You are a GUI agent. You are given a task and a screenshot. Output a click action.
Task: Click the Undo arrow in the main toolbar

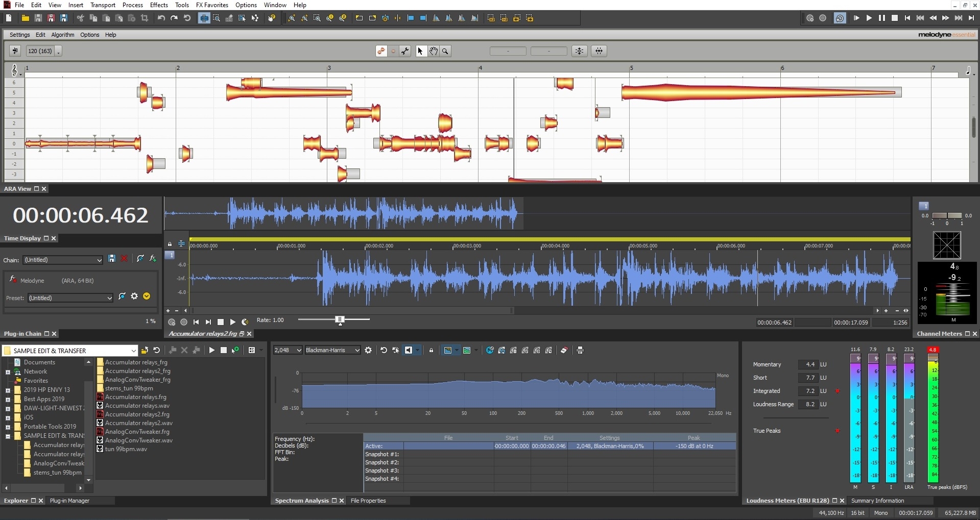[161, 18]
